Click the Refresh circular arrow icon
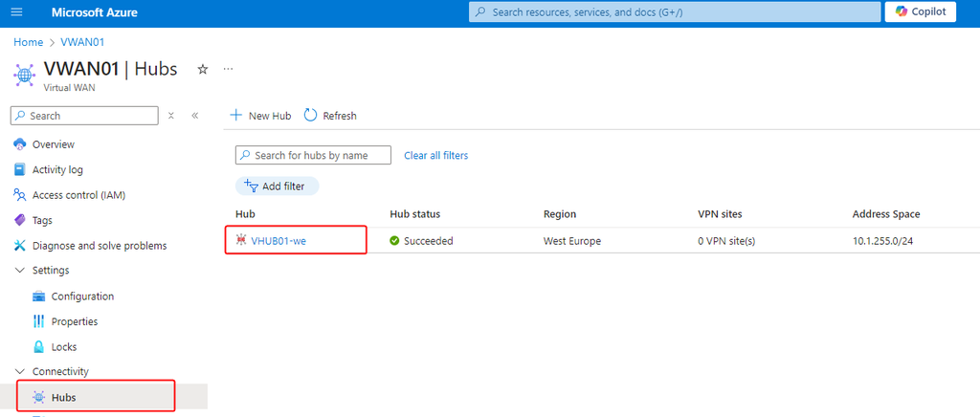The image size is (980, 417). coord(310,115)
